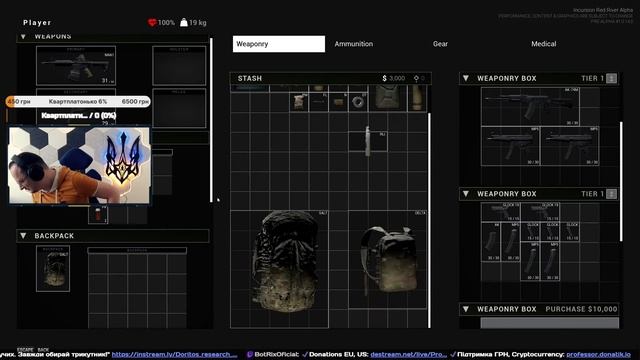Select the middle Glock magazine

point(550,231)
